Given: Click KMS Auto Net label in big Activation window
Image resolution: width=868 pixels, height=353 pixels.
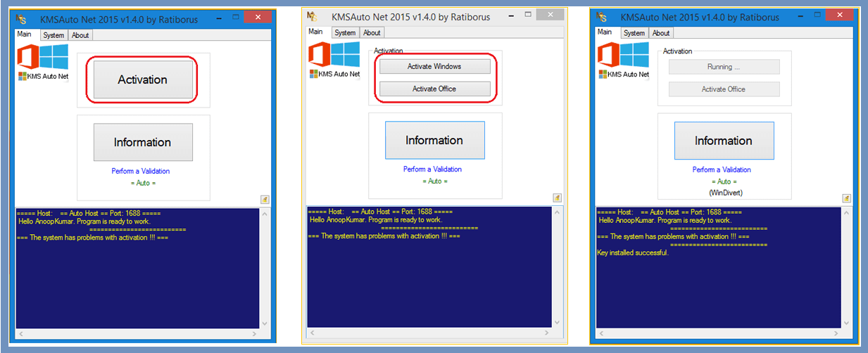Looking at the screenshot, I should pyautogui.click(x=43, y=76).
